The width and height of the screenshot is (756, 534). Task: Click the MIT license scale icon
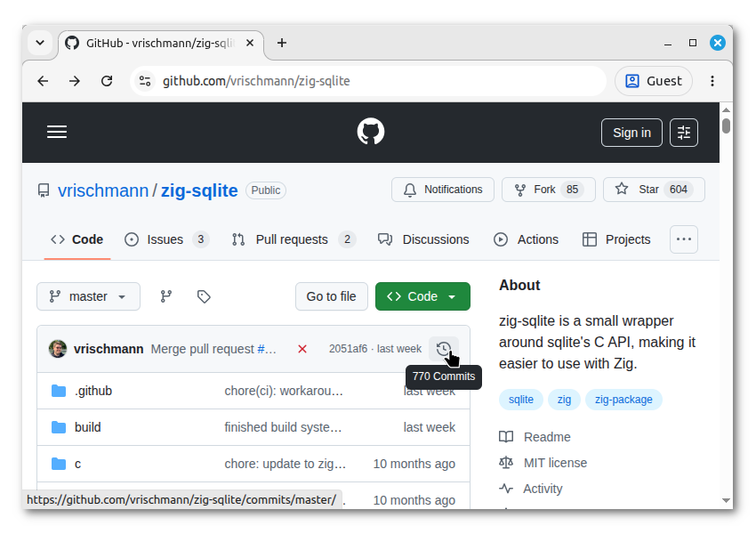[506, 463]
